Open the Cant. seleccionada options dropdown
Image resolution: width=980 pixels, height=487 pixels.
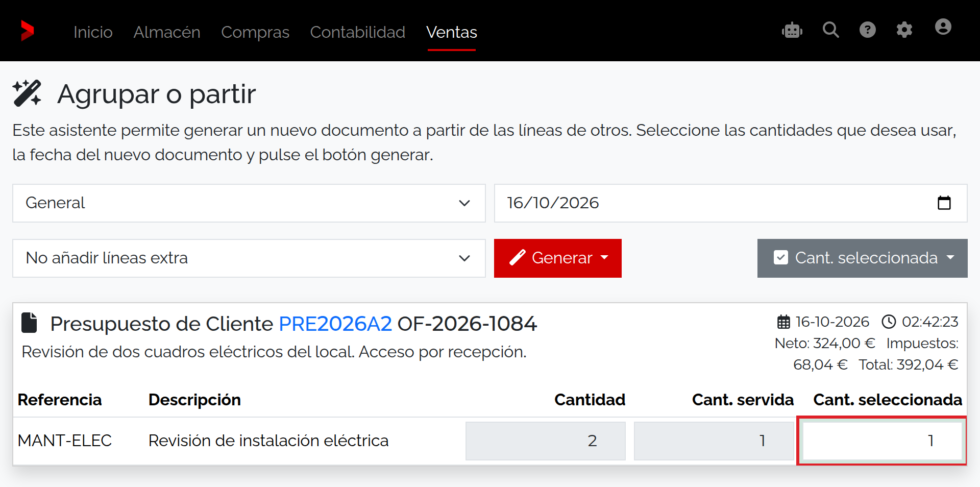(863, 258)
